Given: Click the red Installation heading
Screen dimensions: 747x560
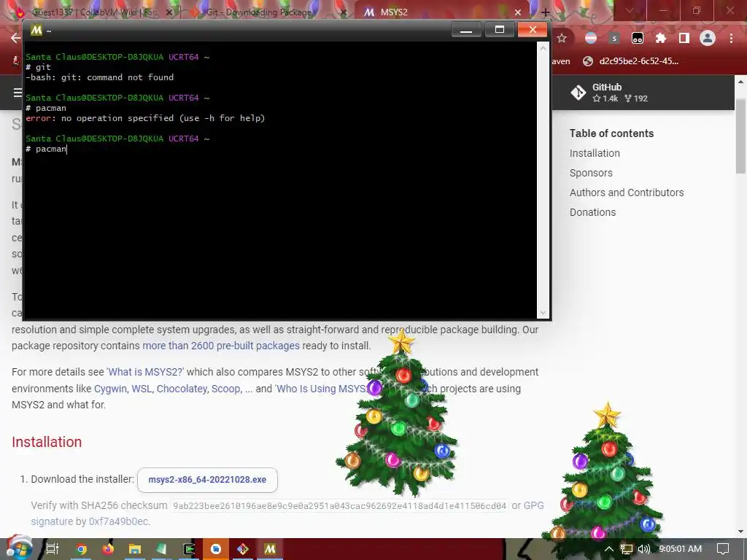Looking at the screenshot, I should tap(47, 442).
